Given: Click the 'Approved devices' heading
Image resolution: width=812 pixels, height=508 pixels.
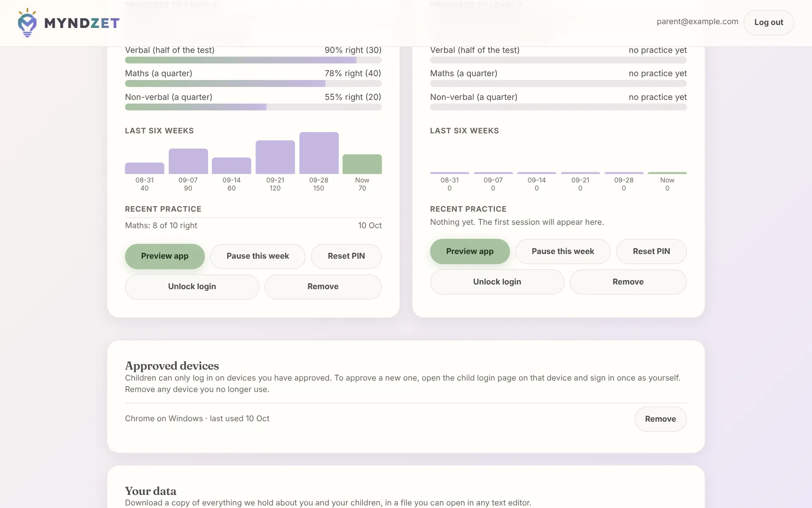Looking at the screenshot, I should click(x=172, y=366).
